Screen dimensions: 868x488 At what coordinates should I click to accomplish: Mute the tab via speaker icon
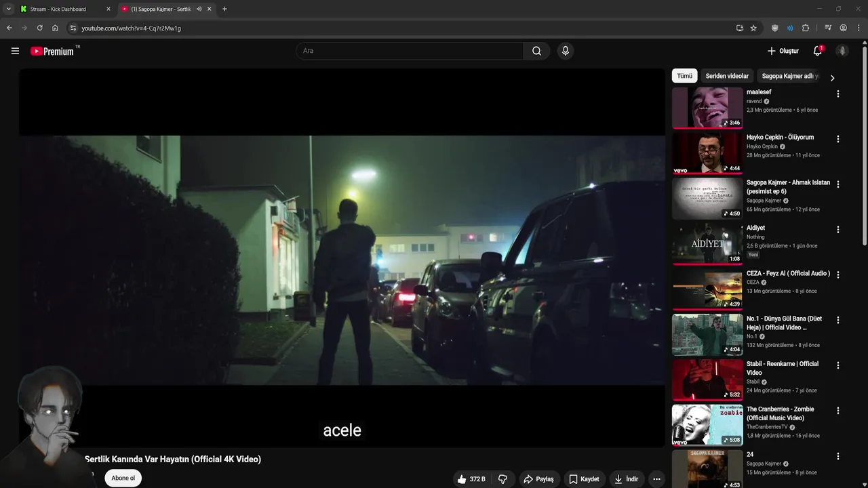[199, 9]
